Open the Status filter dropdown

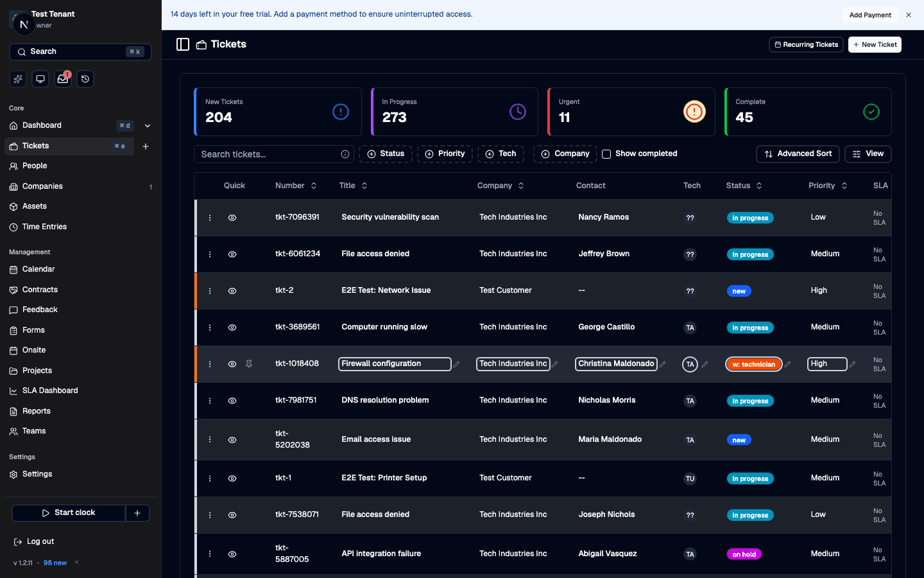pyautogui.click(x=385, y=153)
